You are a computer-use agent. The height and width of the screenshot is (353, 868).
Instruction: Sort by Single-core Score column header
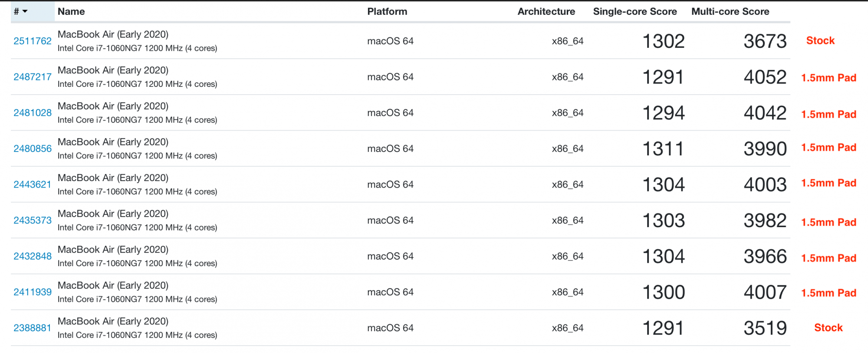click(x=635, y=11)
